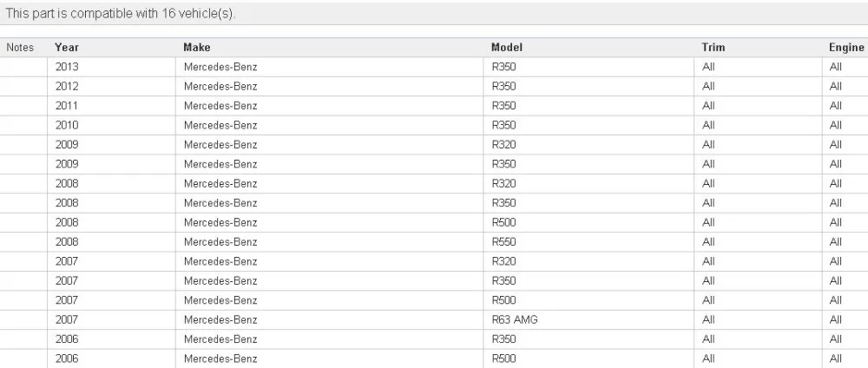Select the R550 model cell
Image resolution: width=868 pixels, height=368 pixels.
tap(503, 242)
